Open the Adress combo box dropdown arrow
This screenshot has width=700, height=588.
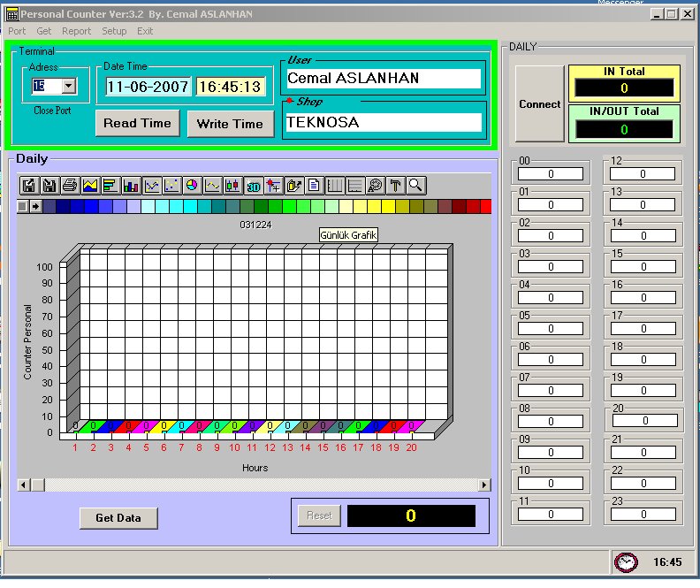pos(69,86)
